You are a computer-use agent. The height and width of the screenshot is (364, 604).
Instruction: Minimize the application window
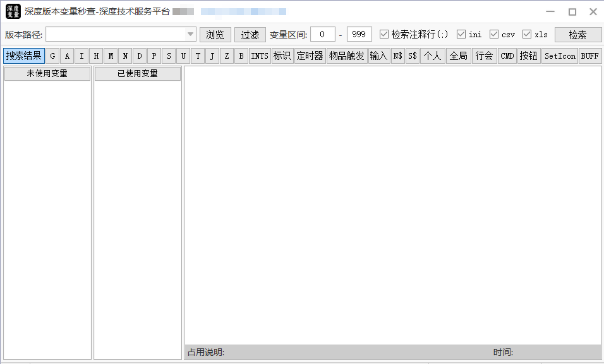coord(550,12)
